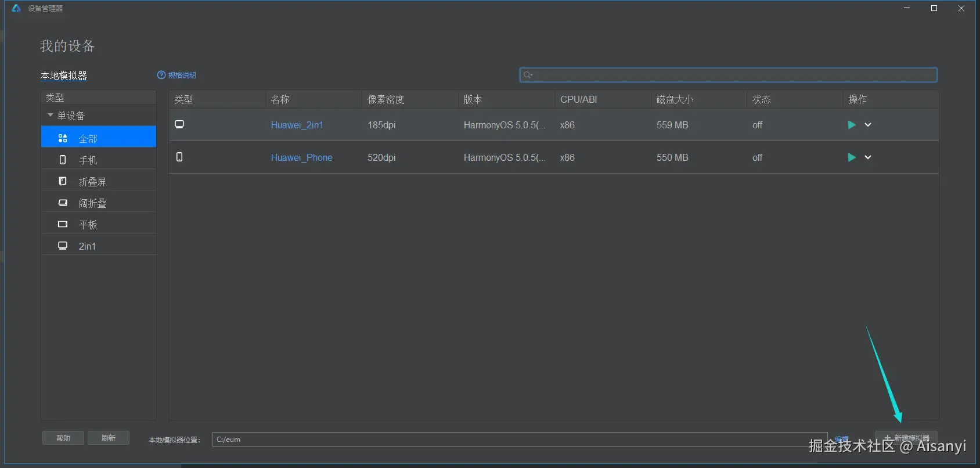Viewport: 980px width, 468px height.
Task: Select 全部 device category
Action: click(99, 137)
